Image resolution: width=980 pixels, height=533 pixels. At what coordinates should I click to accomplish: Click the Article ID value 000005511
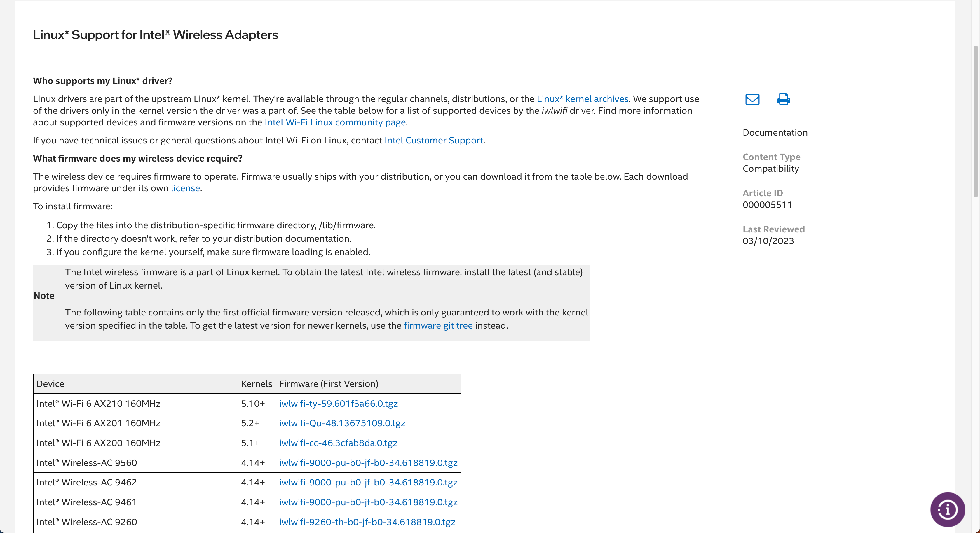click(x=767, y=204)
